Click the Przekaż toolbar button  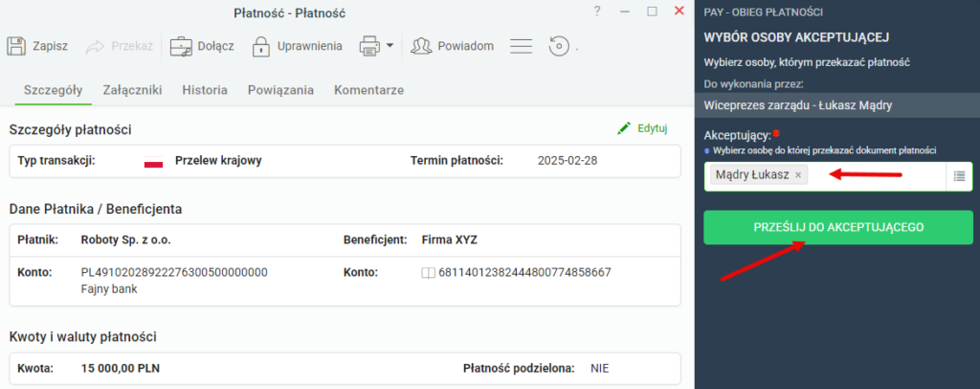tap(120, 46)
